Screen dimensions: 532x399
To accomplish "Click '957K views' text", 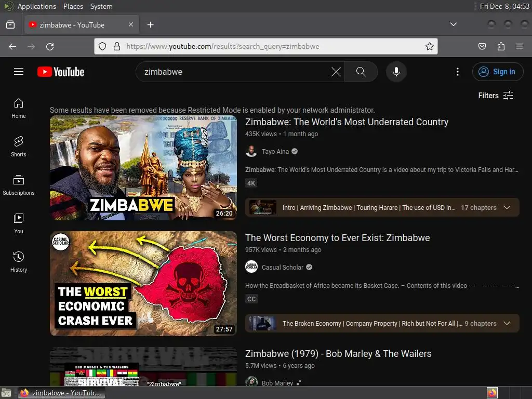I will coord(261,249).
